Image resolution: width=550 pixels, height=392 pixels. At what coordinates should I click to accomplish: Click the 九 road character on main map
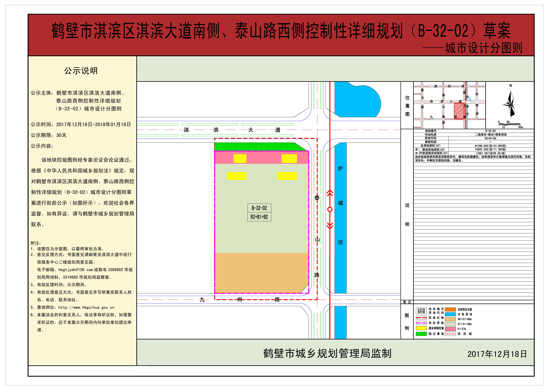click(202, 300)
